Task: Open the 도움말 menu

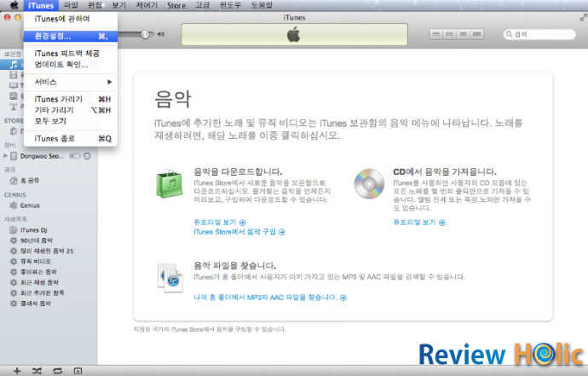Action: tap(262, 5)
